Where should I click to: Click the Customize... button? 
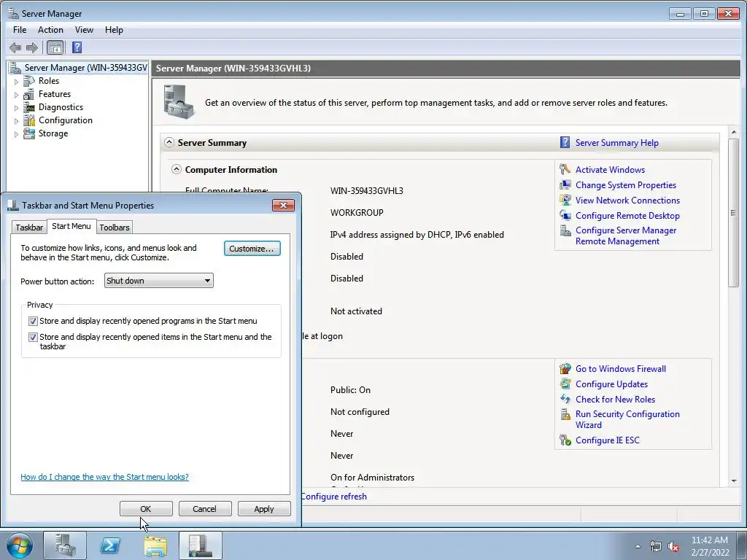click(252, 249)
